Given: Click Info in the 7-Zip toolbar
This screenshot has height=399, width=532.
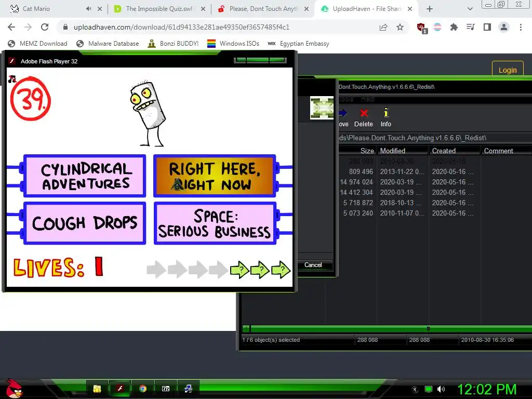Looking at the screenshot, I should click(386, 118).
